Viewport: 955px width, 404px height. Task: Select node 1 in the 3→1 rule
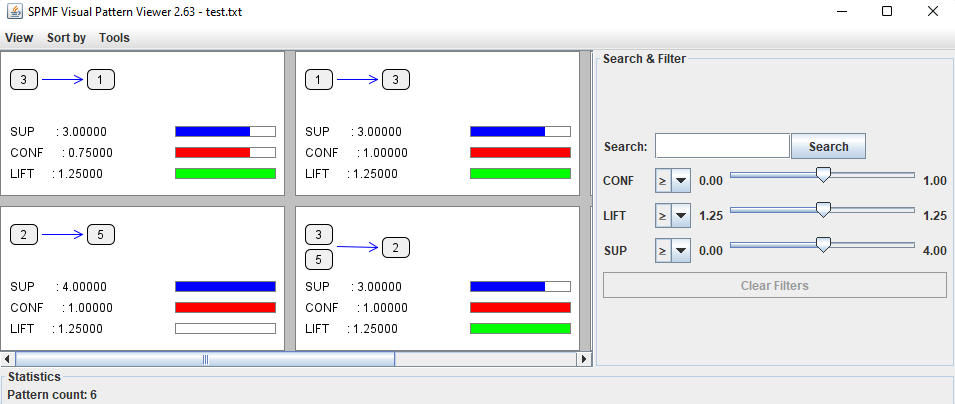tap(101, 79)
